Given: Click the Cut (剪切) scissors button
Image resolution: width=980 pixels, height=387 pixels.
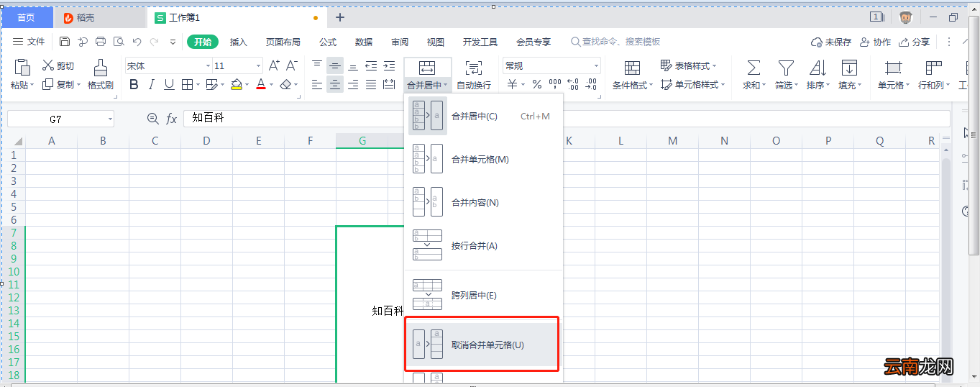Looking at the screenshot, I should [x=58, y=65].
